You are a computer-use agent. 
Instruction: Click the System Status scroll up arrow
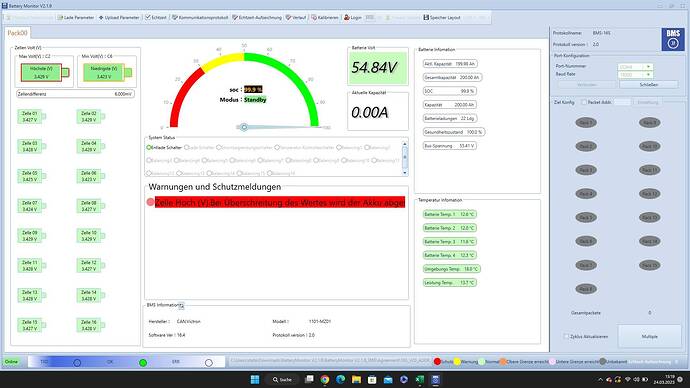pos(405,144)
